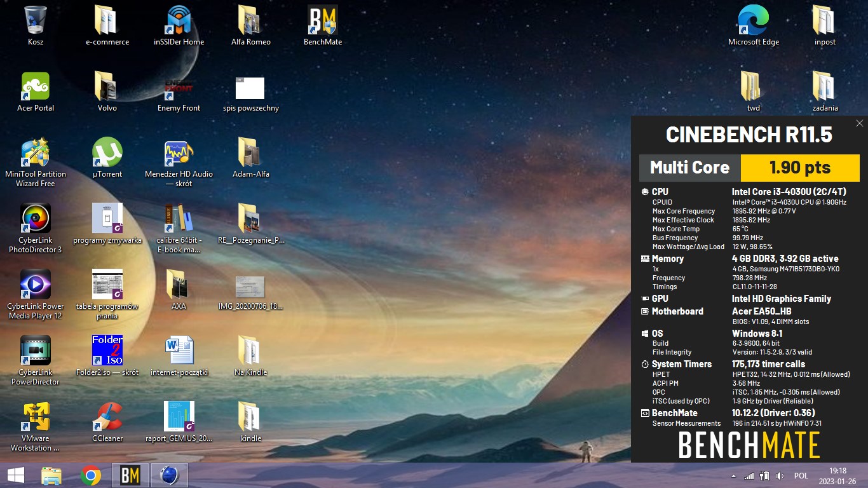Click the 1.90 pts score
Image resolution: width=868 pixels, height=488 pixels.
coord(800,168)
